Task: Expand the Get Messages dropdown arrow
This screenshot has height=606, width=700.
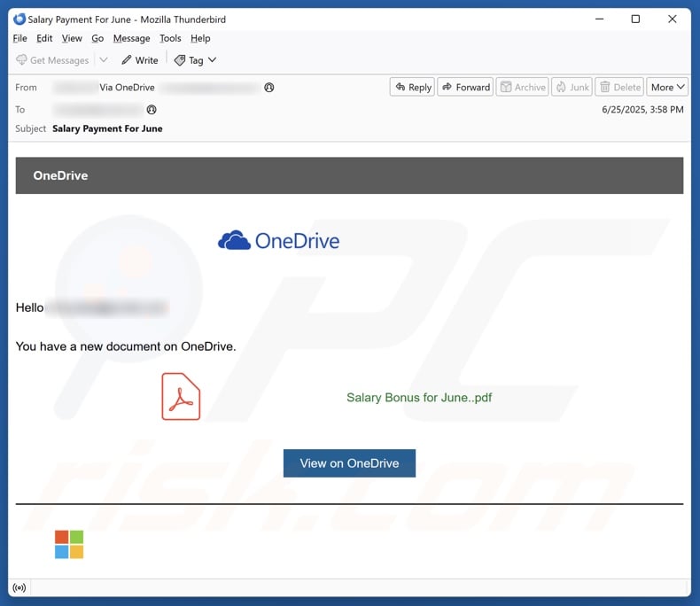Action: 103,59
